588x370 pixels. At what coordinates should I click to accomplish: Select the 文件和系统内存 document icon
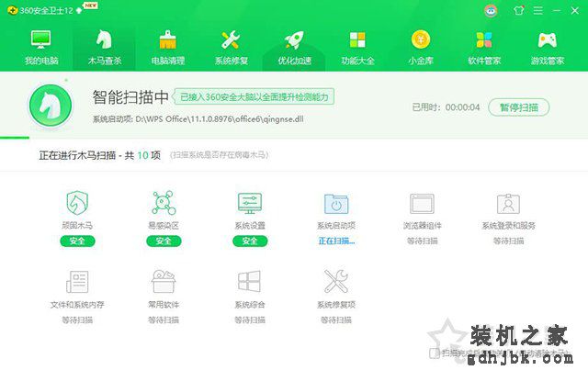[x=77, y=282]
